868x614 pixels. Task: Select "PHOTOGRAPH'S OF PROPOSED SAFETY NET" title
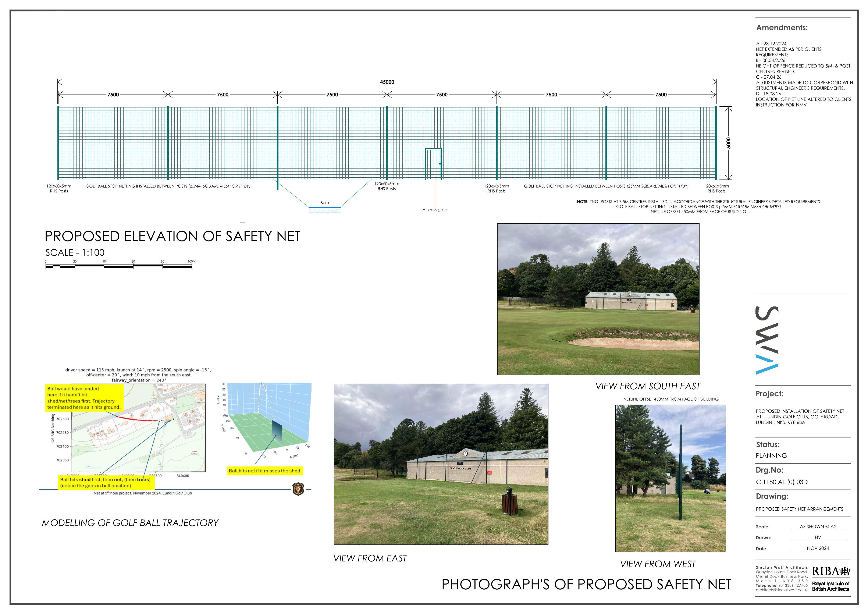tap(586, 585)
